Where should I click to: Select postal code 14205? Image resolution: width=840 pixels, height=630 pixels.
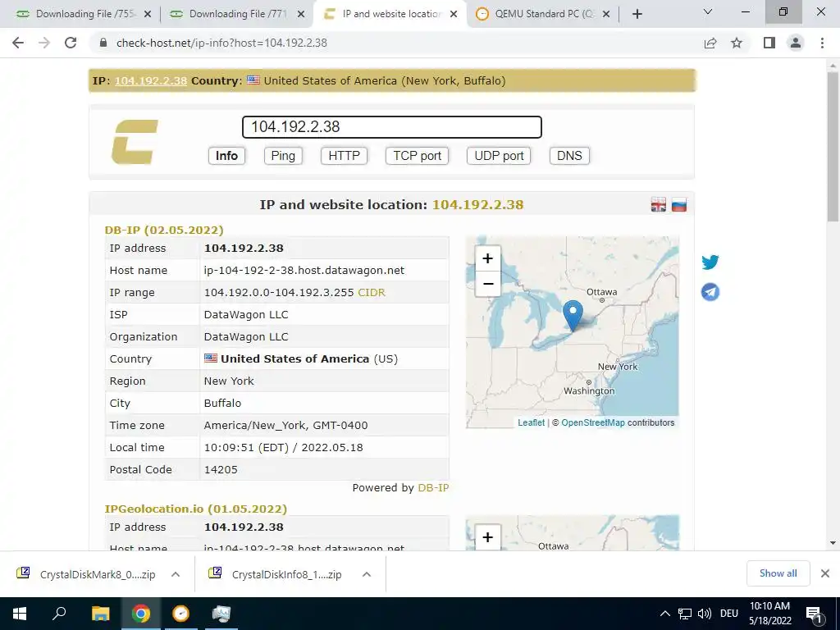(x=221, y=469)
